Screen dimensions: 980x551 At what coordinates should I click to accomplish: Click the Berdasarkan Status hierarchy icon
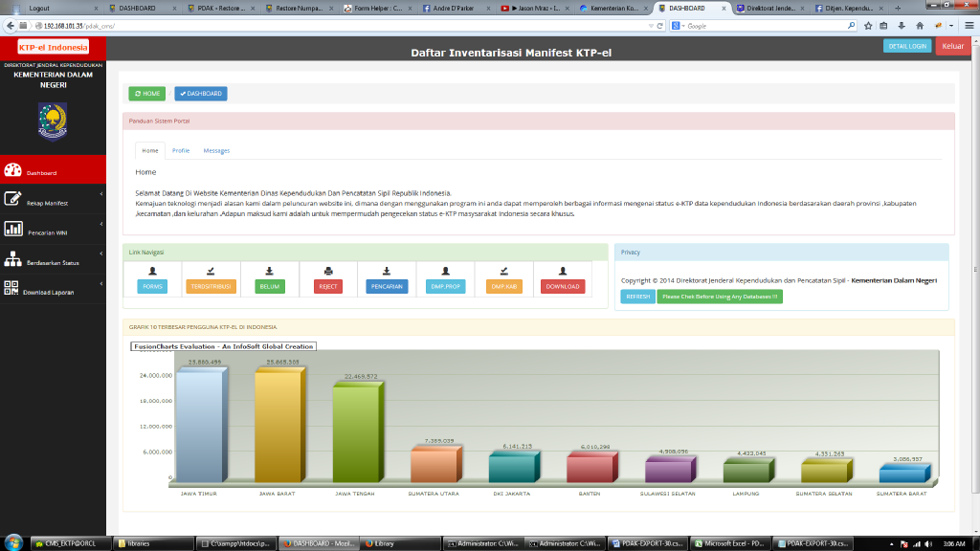12,259
